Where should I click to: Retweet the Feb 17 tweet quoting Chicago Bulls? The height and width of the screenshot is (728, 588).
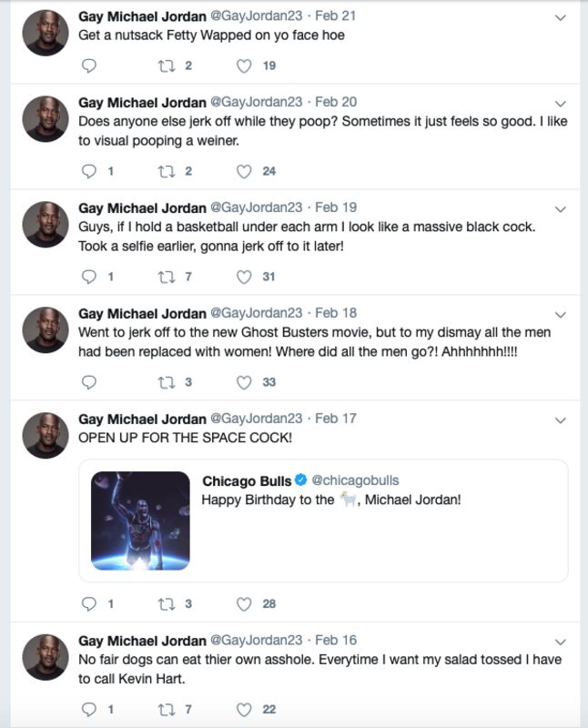pos(167,604)
